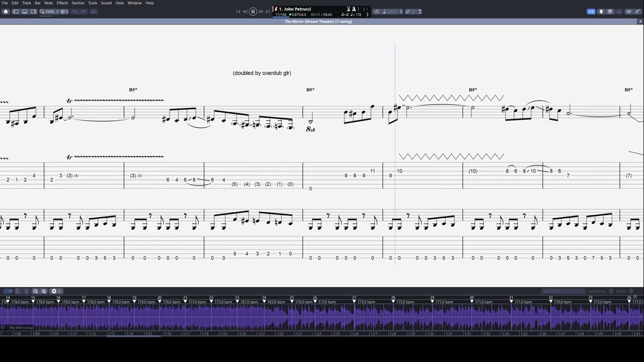Open the Window menu

click(x=134, y=3)
